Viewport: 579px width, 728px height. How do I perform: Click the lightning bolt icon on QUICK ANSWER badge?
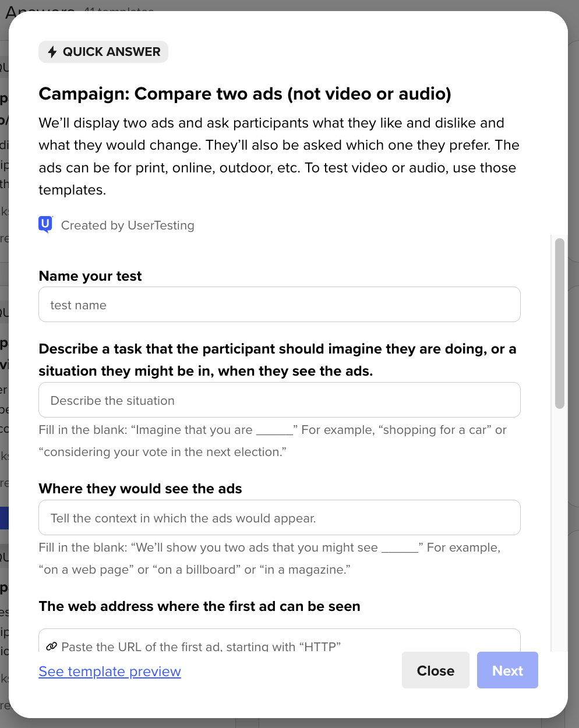[x=53, y=51]
